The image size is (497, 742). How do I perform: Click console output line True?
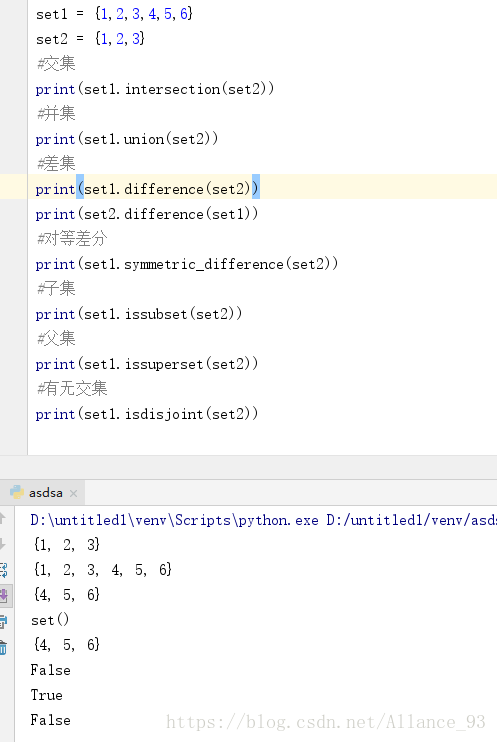[x=46, y=695]
